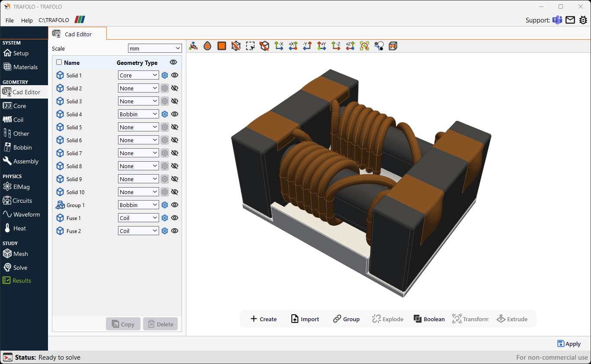The image size is (591, 364).
Task: Show Solid 2 using its eye icon
Action: pyautogui.click(x=175, y=88)
